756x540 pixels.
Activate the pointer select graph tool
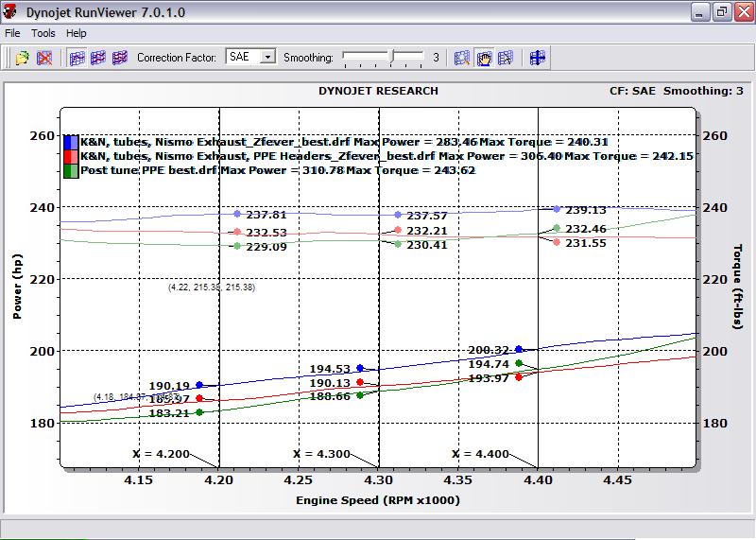[x=505, y=58]
